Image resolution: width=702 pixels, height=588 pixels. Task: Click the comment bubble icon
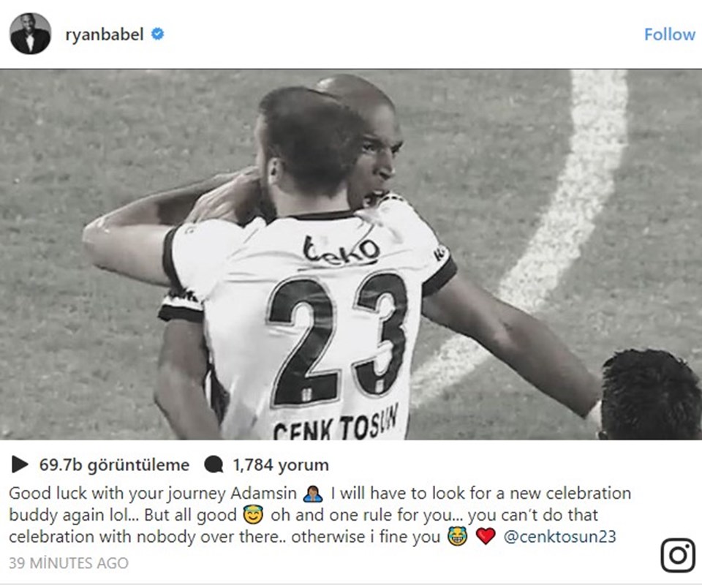[x=213, y=464]
